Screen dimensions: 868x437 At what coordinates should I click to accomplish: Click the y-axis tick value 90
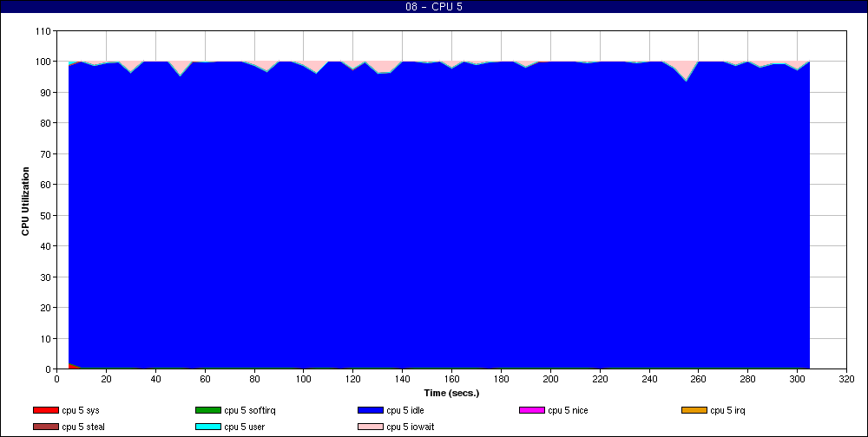(45, 93)
